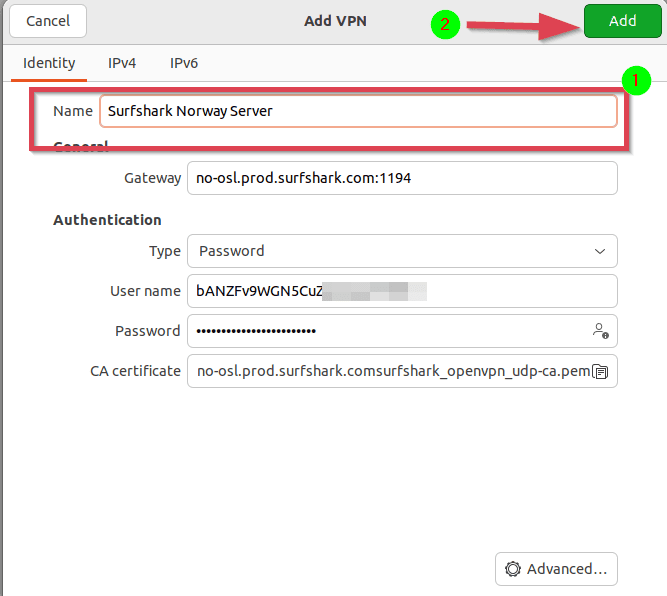Click the CA certificate file browse icon
The width and height of the screenshot is (667, 596).
point(600,371)
